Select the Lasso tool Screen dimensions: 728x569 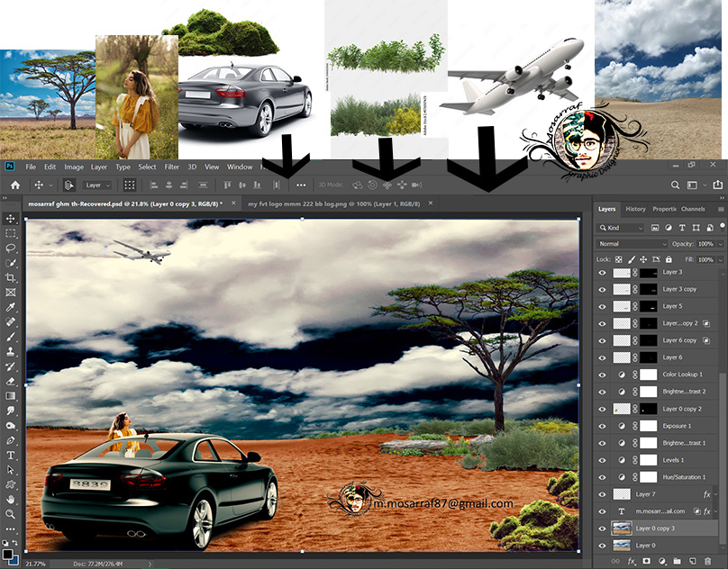coord(11,248)
